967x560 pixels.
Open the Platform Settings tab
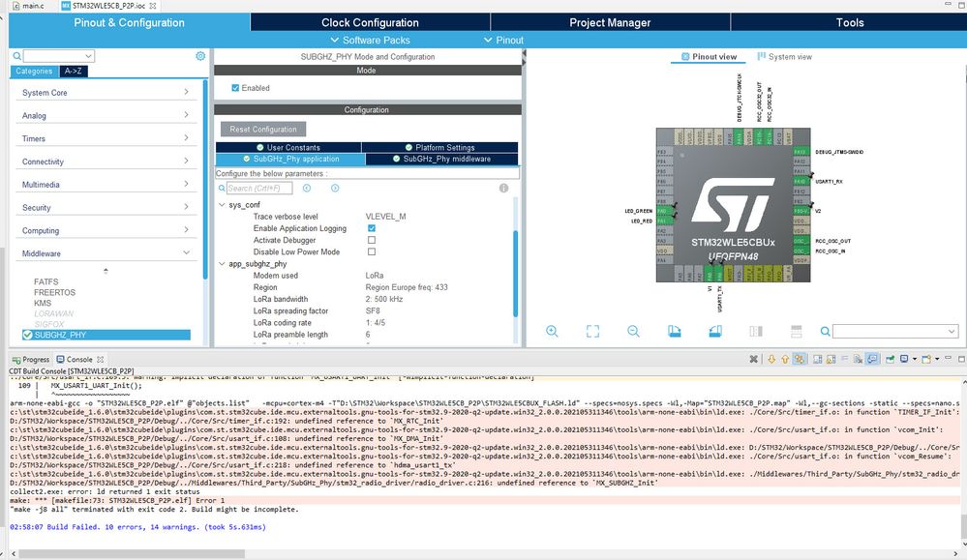pyautogui.click(x=439, y=147)
